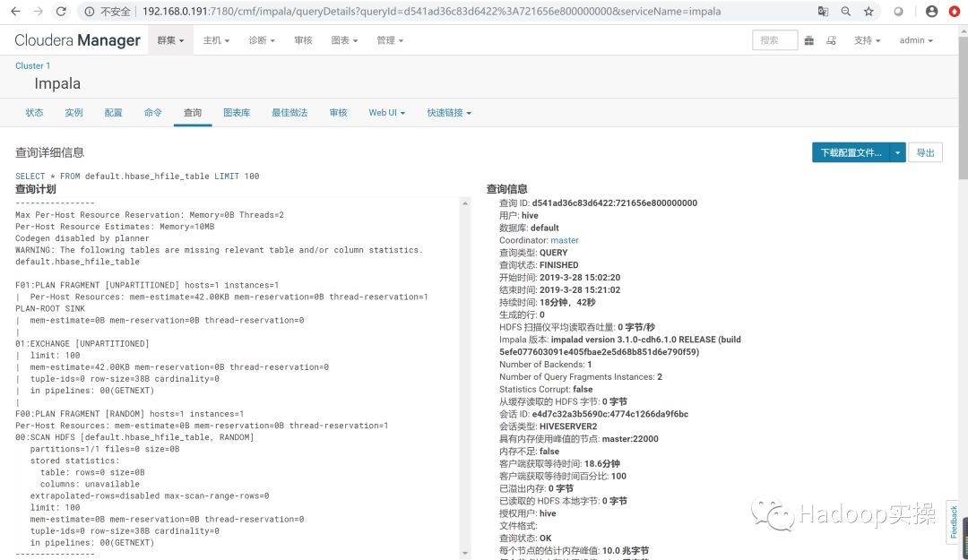Open the 不安全 site security info
Viewport: 968px width, 560px height.
click(108, 11)
